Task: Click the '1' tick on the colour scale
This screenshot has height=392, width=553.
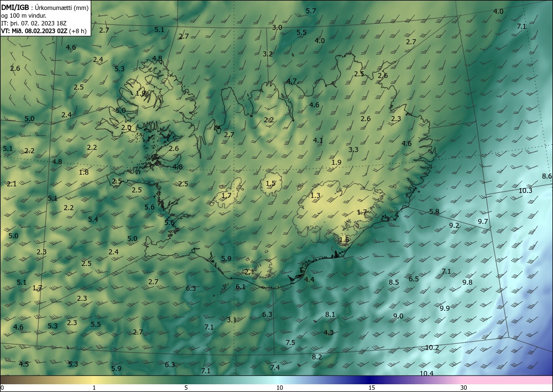Action: [x=94, y=388]
